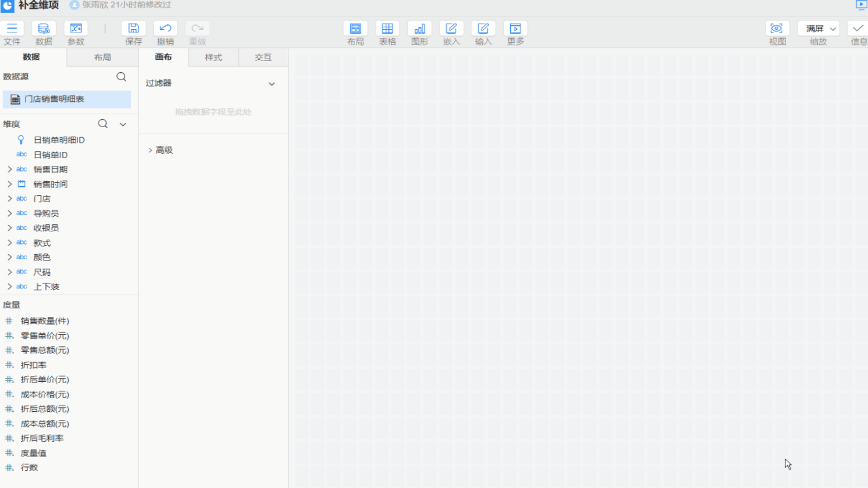Insert a 表格 table component
868x488 pixels.
pos(387,29)
